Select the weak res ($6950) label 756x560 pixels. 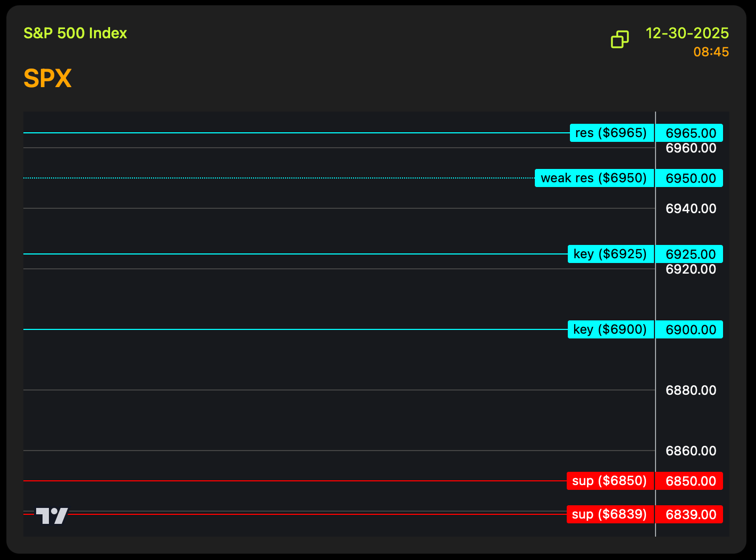tap(594, 178)
